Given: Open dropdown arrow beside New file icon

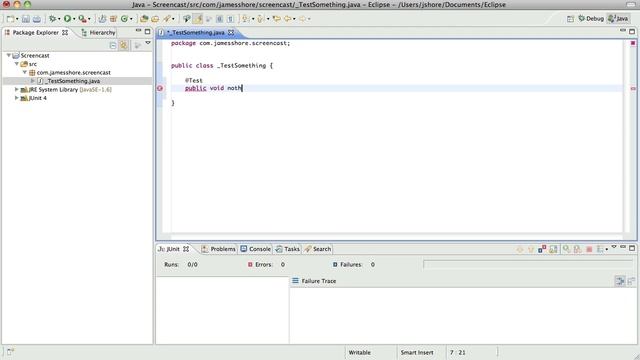Looking at the screenshot, I should (x=17, y=19).
